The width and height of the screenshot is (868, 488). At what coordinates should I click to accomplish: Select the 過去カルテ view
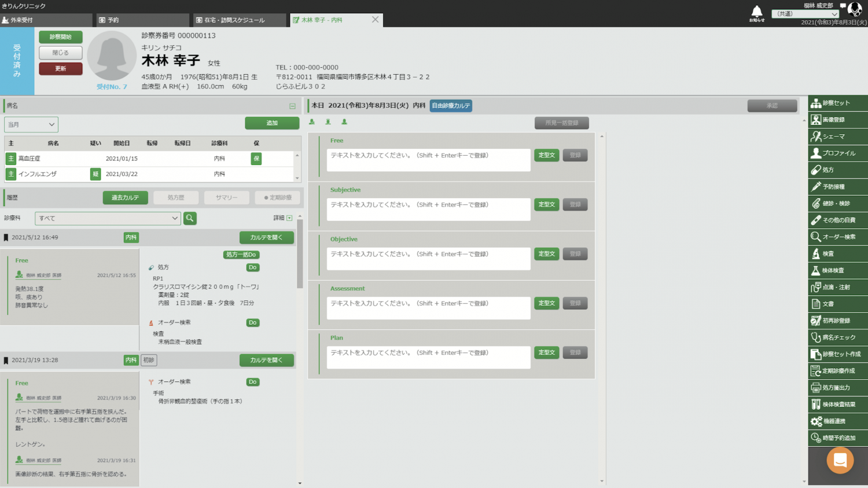[126, 198]
